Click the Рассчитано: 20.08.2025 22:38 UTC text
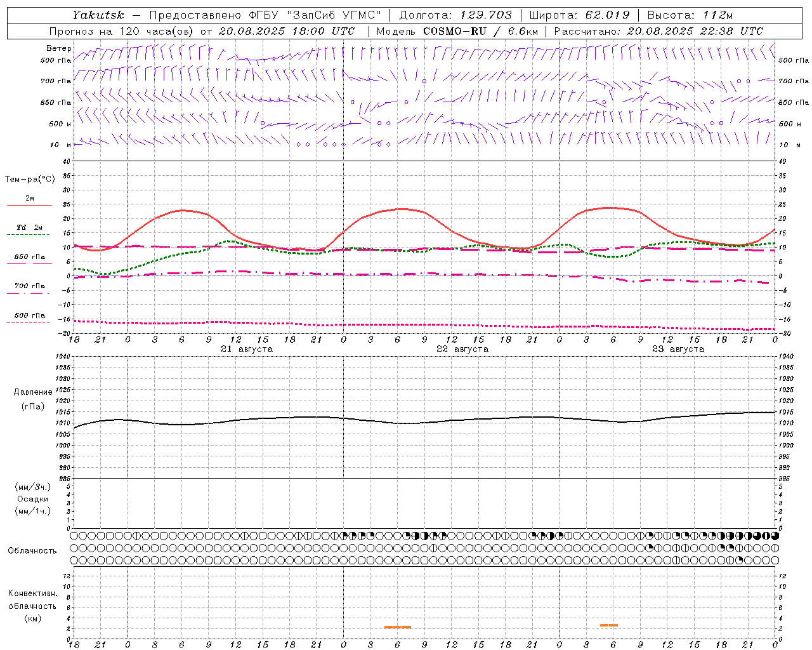 click(x=658, y=30)
